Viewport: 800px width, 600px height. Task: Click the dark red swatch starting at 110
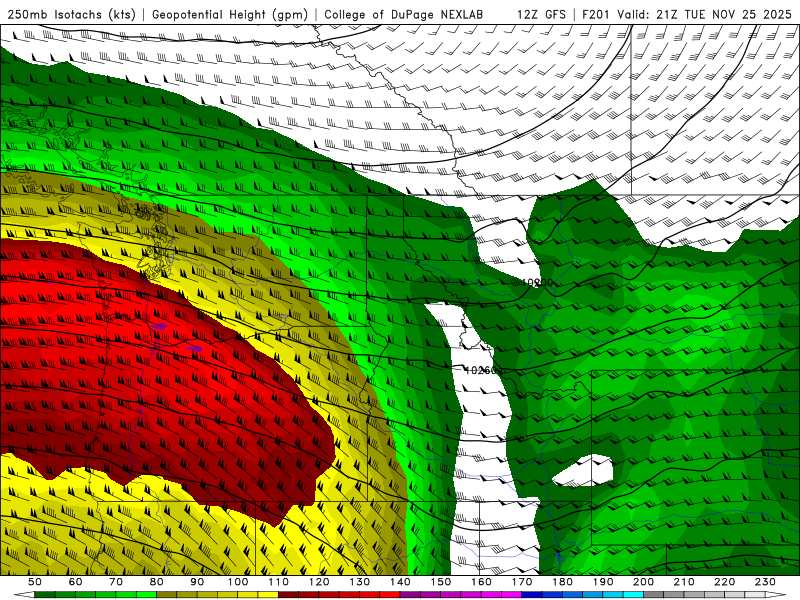click(288, 594)
